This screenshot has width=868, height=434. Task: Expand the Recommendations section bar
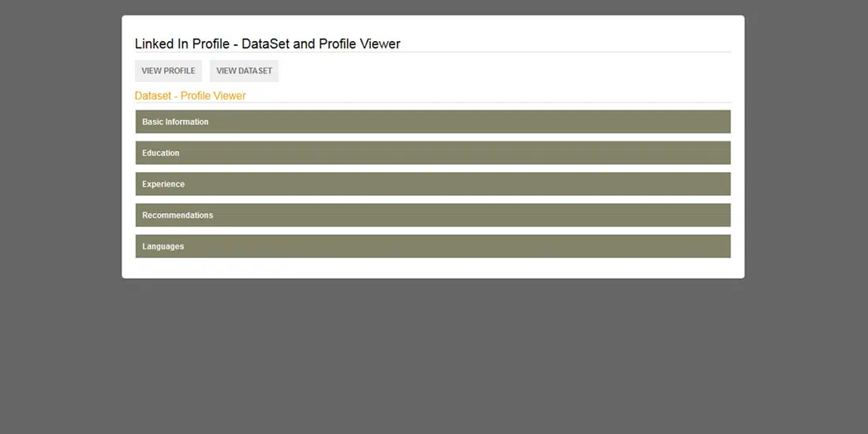click(432, 215)
